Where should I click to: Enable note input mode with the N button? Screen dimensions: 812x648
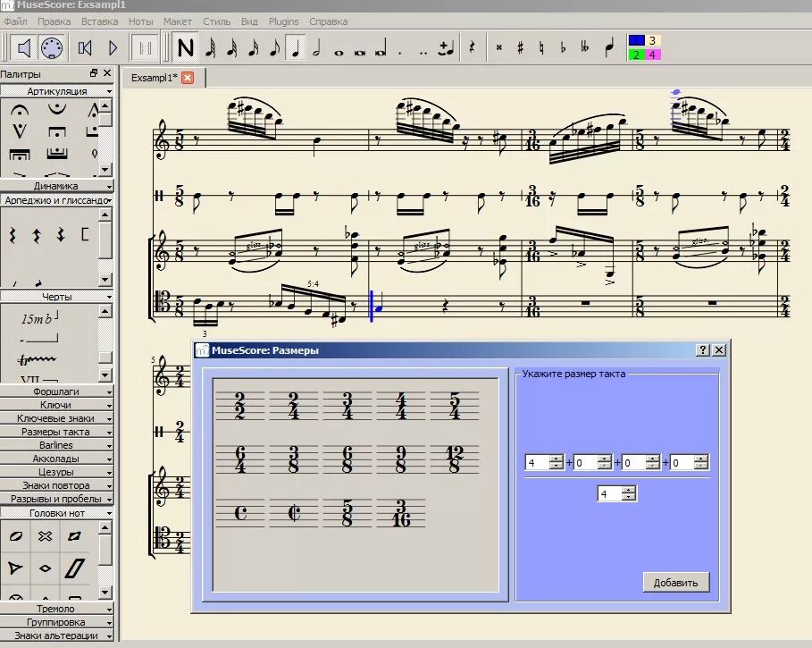pos(185,49)
